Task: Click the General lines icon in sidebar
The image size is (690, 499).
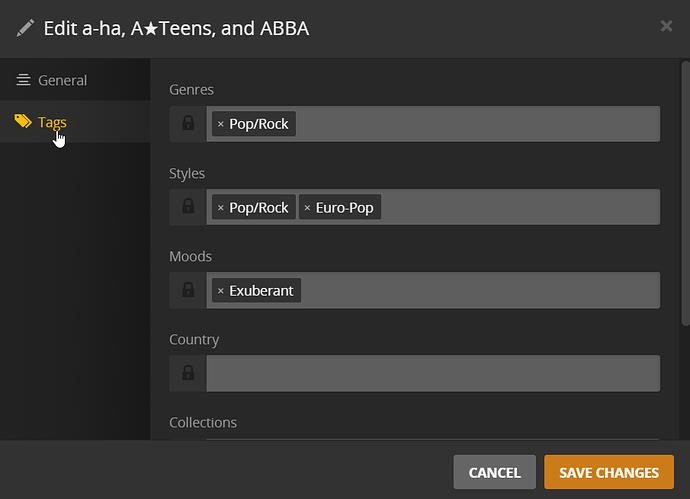Action: coord(23,80)
